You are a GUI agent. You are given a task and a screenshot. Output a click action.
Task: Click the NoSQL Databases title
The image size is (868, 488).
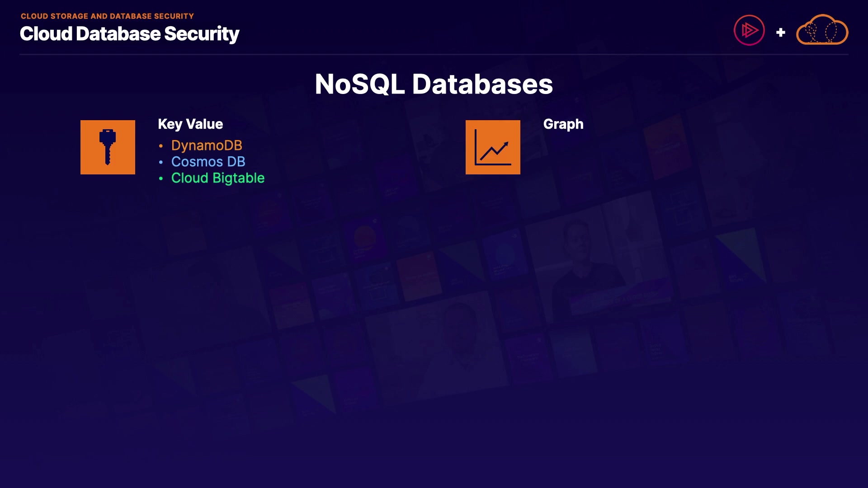tap(434, 84)
